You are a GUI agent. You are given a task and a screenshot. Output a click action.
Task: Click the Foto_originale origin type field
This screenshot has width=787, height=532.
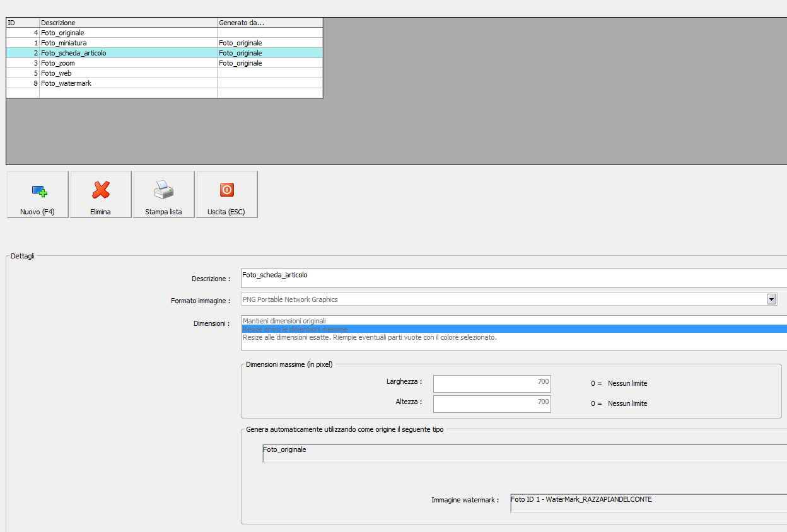pyautogui.click(x=525, y=453)
